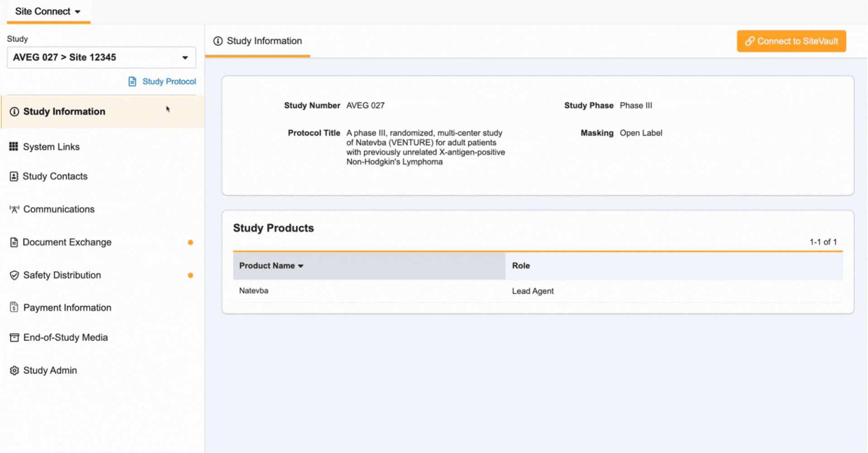Viewport: 868px width, 453px height.
Task: Click the Communications broadcast icon
Action: coord(14,209)
